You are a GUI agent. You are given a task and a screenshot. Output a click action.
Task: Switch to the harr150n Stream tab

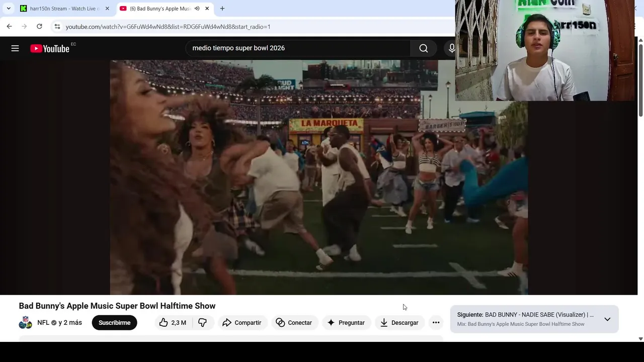[64, 9]
